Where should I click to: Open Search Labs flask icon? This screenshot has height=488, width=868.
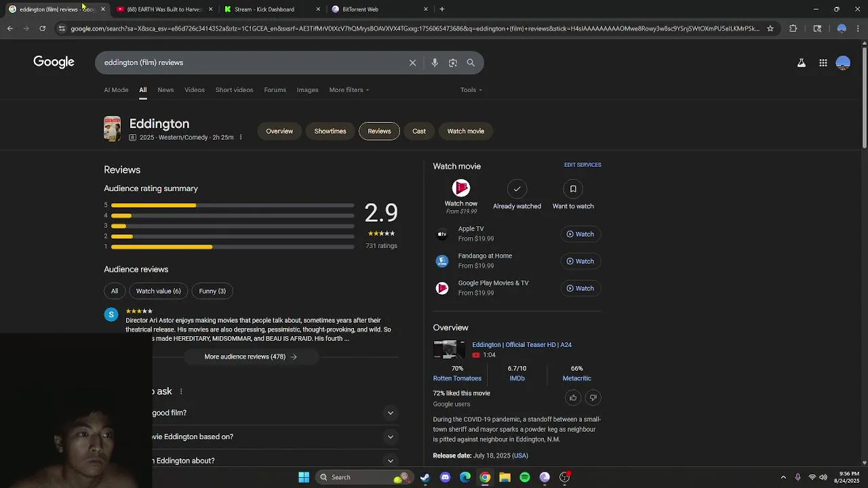[802, 62]
